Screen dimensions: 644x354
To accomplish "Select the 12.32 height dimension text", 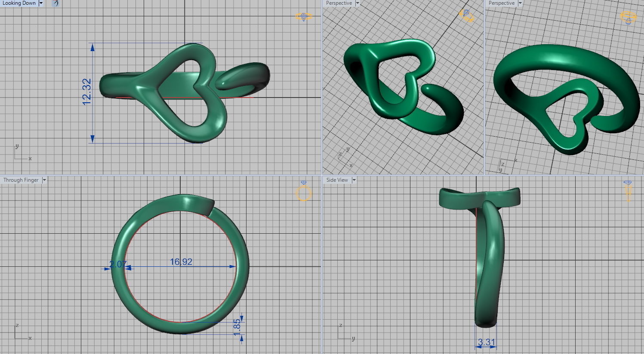I will tap(87, 92).
